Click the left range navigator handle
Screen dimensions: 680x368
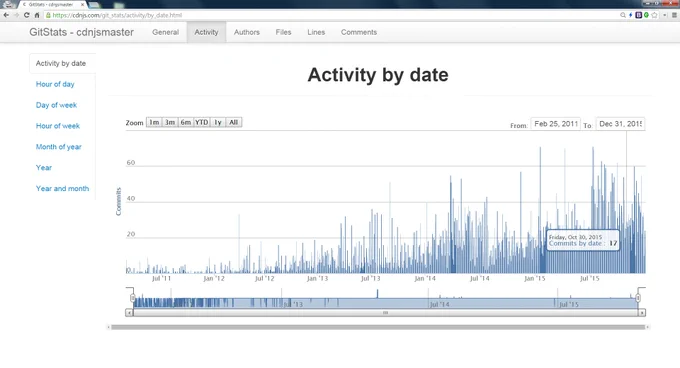pyautogui.click(x=133, y=298)
